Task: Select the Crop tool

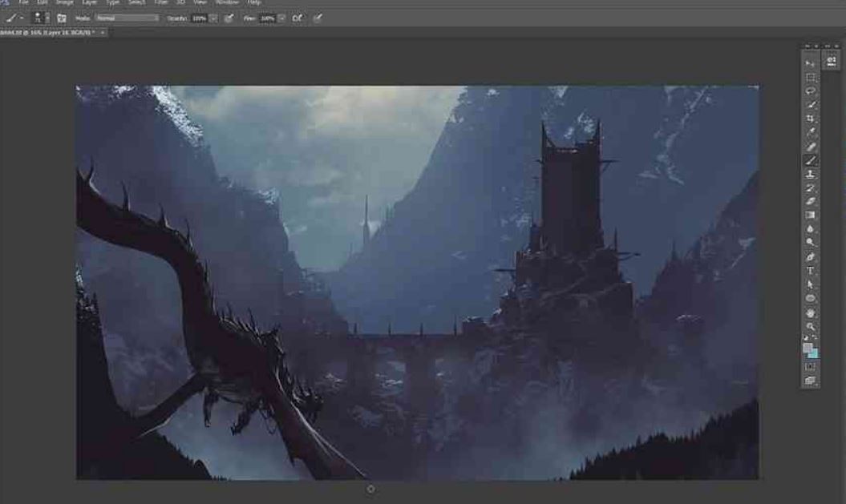Action: tap(811, 119)
